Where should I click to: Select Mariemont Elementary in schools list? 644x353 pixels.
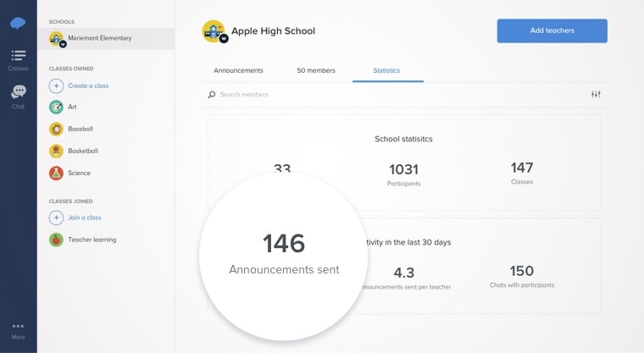[106, 39]
